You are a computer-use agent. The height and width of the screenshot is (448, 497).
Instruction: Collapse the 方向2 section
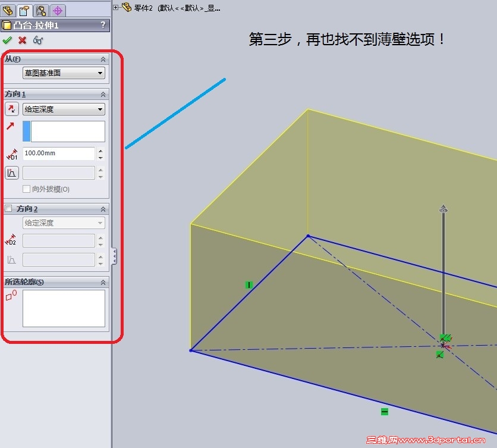click(x=103, y=209)
